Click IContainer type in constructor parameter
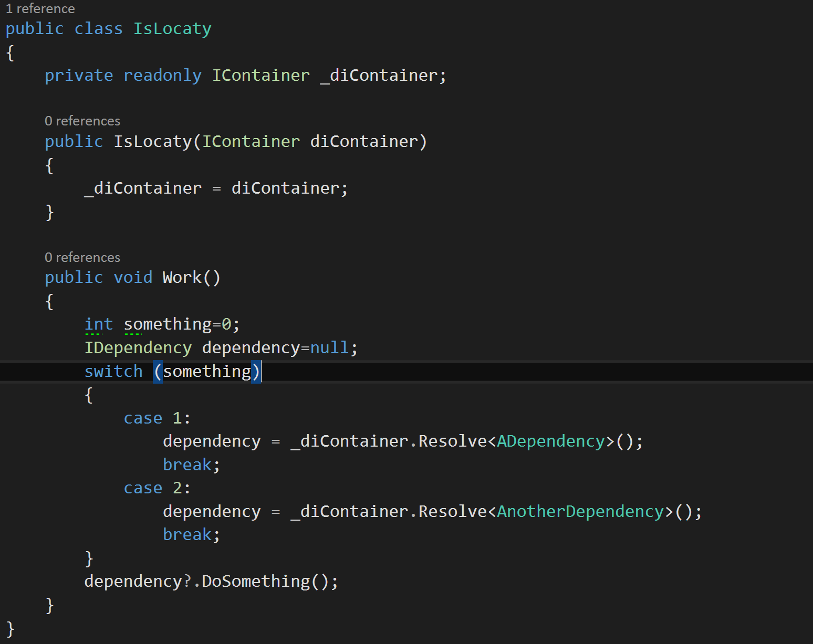The height and width of the screenshot is (644, 813). (x=251, y=142)
